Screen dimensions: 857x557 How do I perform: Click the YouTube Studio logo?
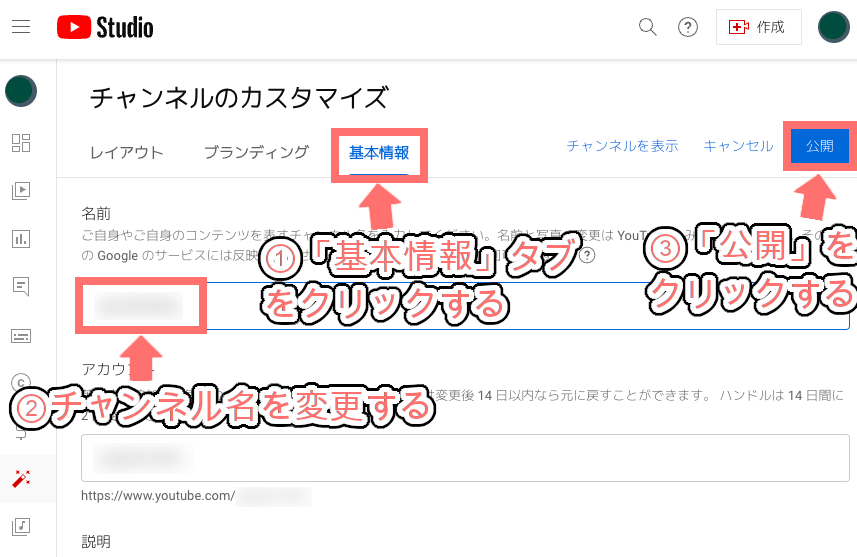[x=105, y=27]
